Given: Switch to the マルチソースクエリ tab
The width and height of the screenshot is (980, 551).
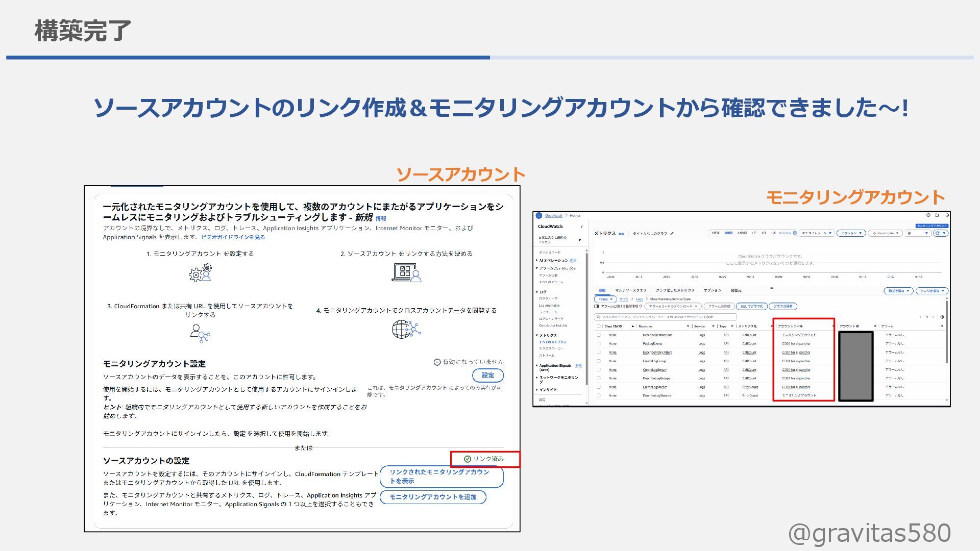Looking at the screenshot, I should (631, 290).
